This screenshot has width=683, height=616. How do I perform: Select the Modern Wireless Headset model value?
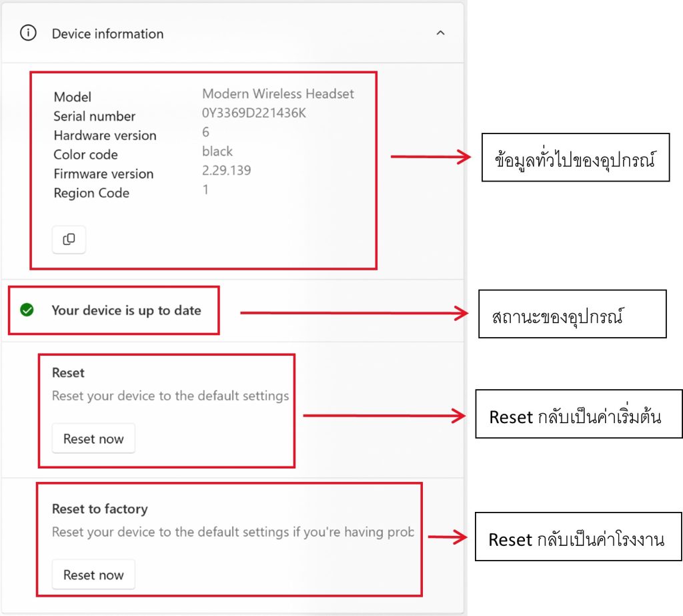(x=278, y=93)
